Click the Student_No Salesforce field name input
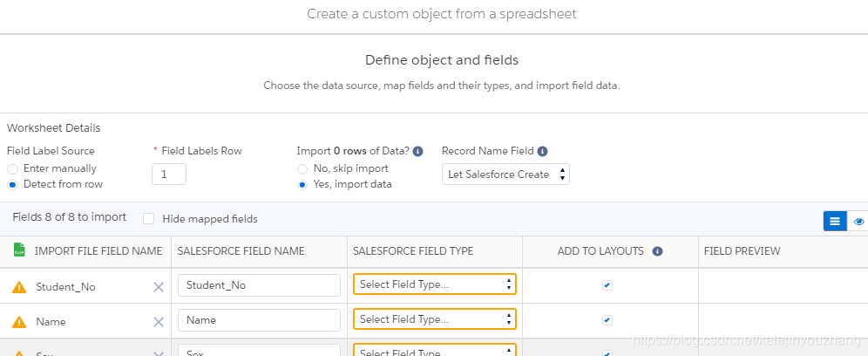 (x=259, y=285)
